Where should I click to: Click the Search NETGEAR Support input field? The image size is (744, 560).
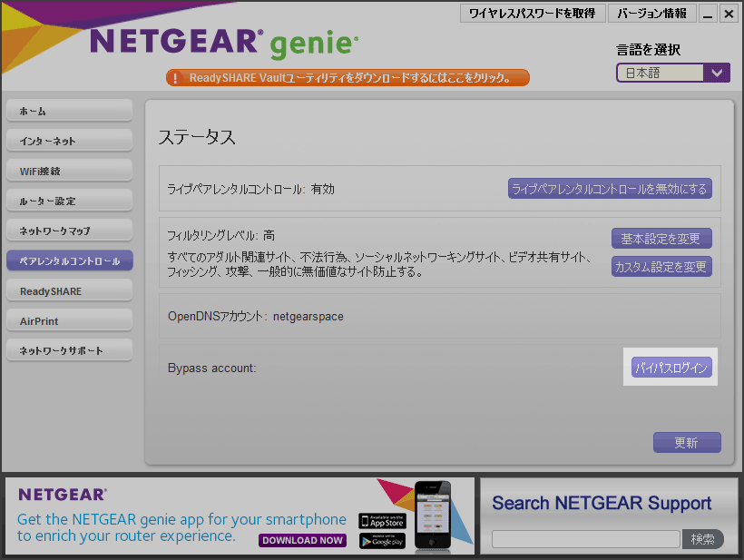coord(585,539)
